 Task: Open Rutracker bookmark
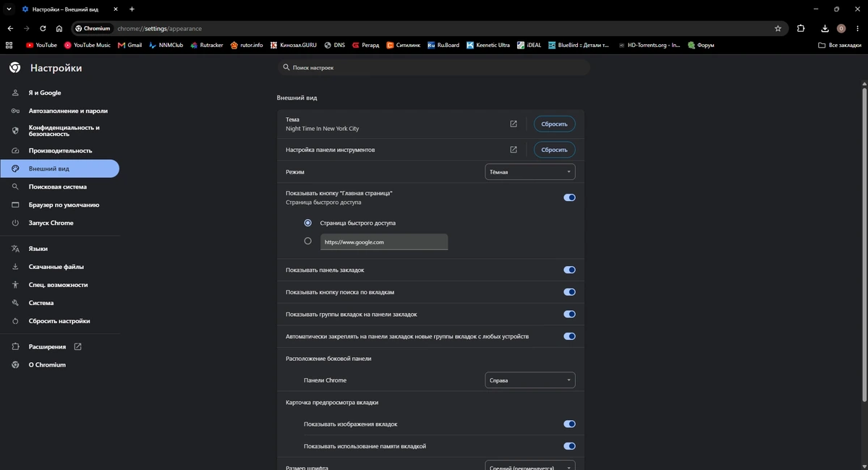(206, 45)
